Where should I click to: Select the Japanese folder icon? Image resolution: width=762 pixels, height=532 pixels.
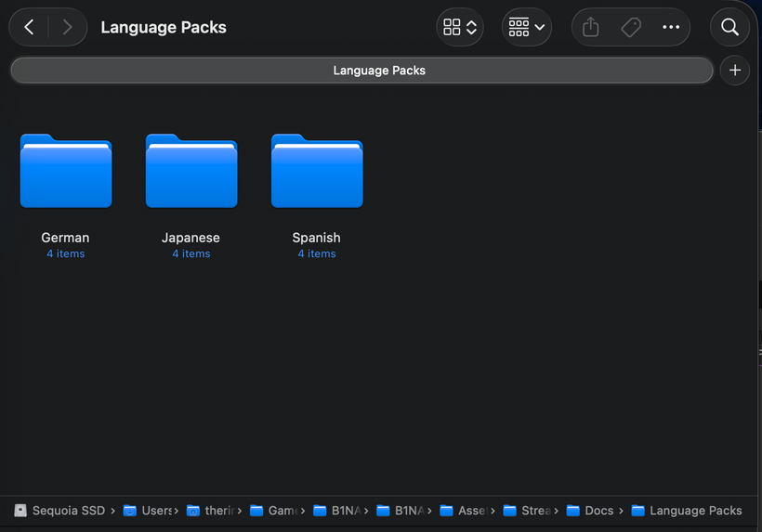click(x=191, y=172)
